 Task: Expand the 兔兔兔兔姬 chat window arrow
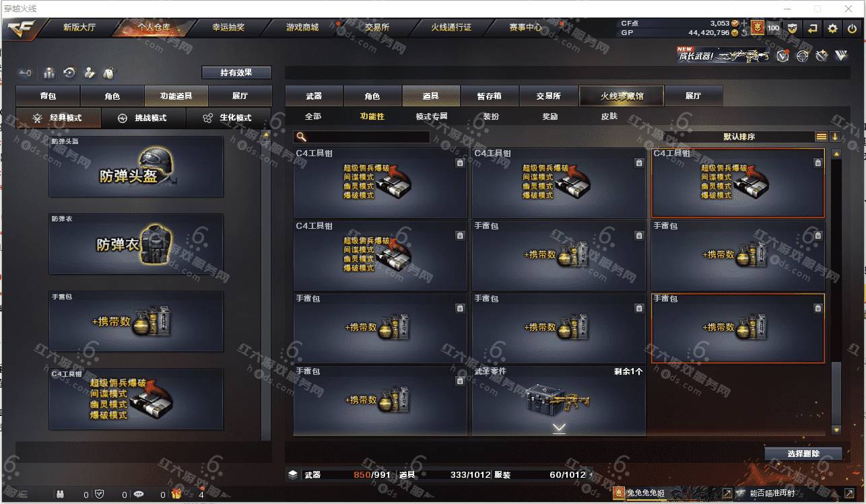727,494
